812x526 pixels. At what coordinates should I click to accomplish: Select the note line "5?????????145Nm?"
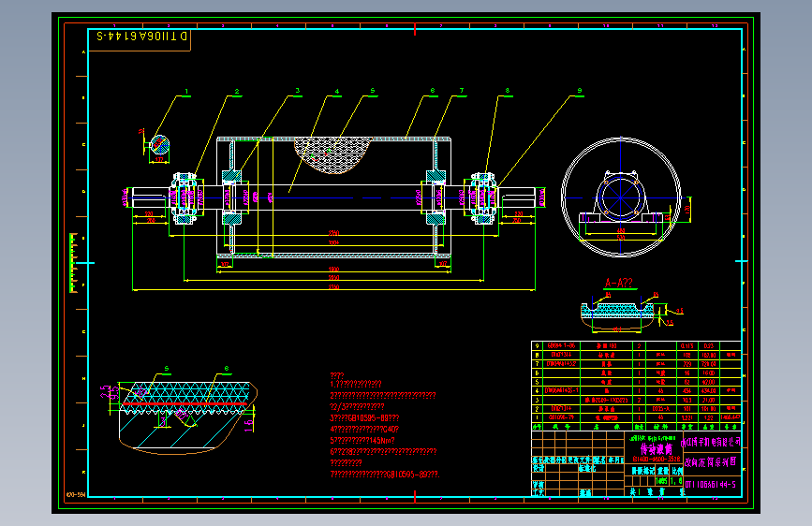362,441
